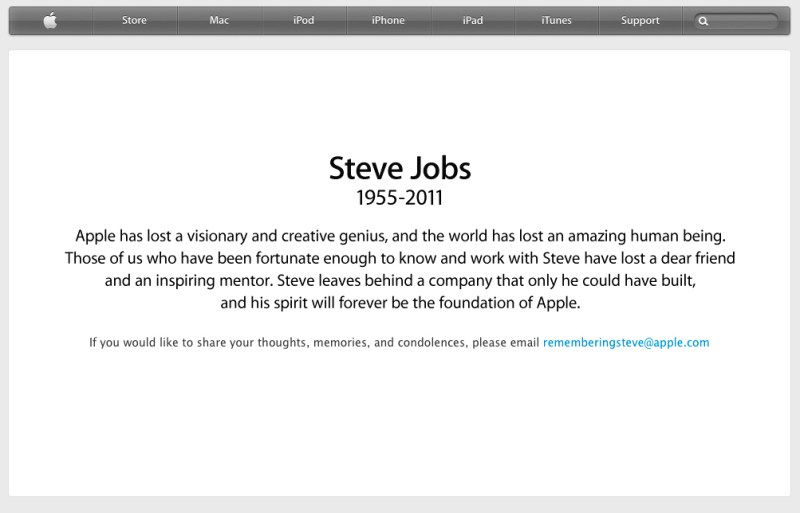Click the line "and his spirit will forever"
Screen dimensions: 800x513
tap(399, 303)
